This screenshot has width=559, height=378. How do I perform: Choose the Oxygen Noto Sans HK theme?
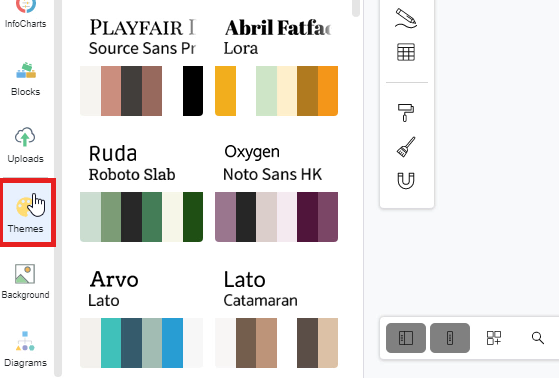[276, 192]
